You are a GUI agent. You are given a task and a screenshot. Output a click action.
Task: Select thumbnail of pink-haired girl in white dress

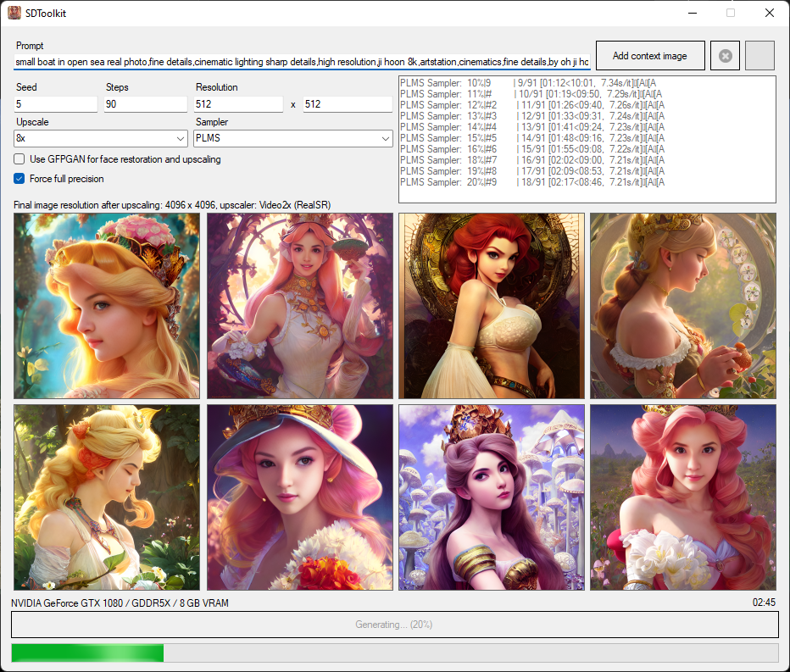pos(300,306)
